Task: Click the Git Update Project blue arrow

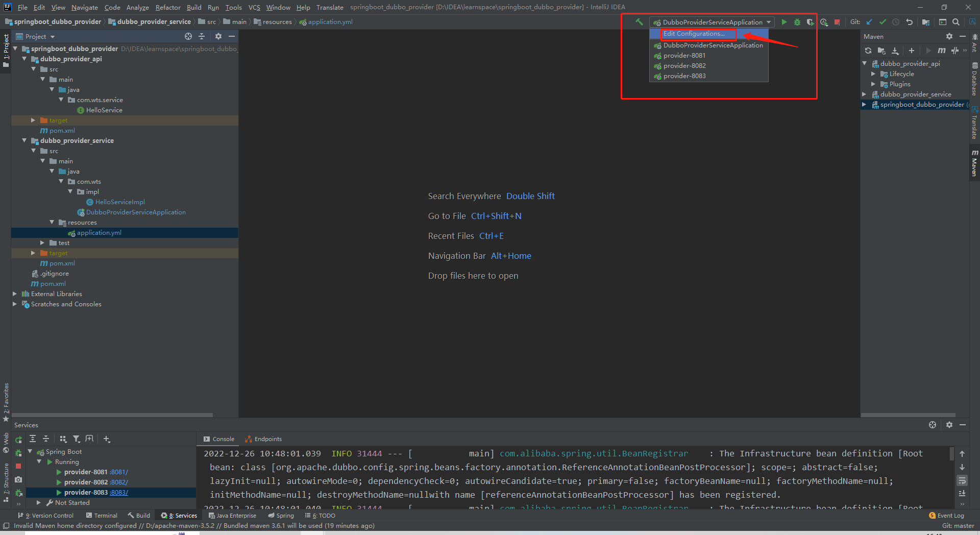Action: tap(869, 22)
